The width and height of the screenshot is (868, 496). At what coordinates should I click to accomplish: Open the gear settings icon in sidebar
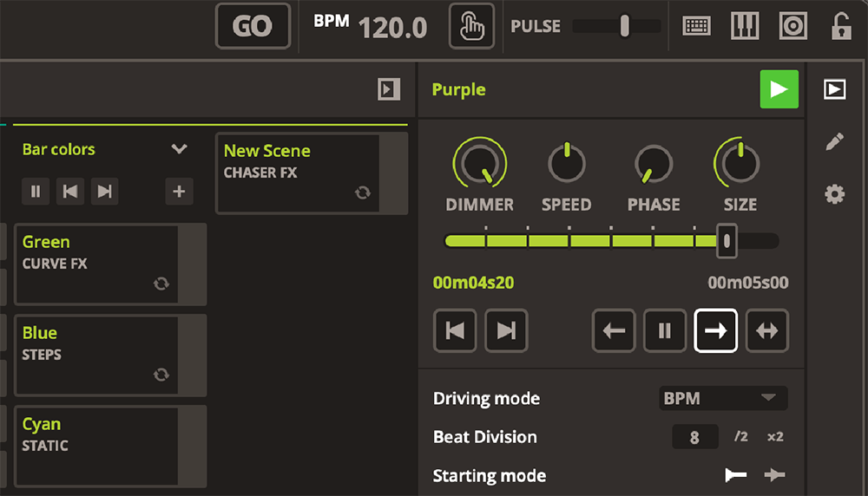(834, 194)
